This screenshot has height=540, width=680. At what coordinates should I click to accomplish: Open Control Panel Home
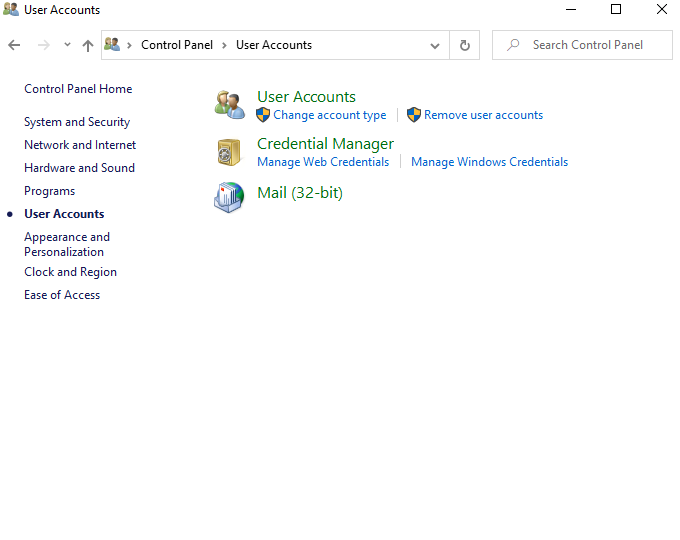coord(78,89)
